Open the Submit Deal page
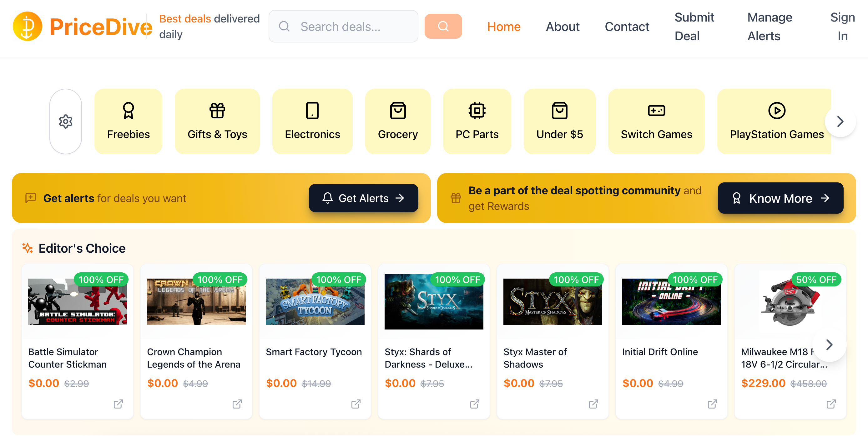The width and height of the screenshot is (868, 436). 694,27
